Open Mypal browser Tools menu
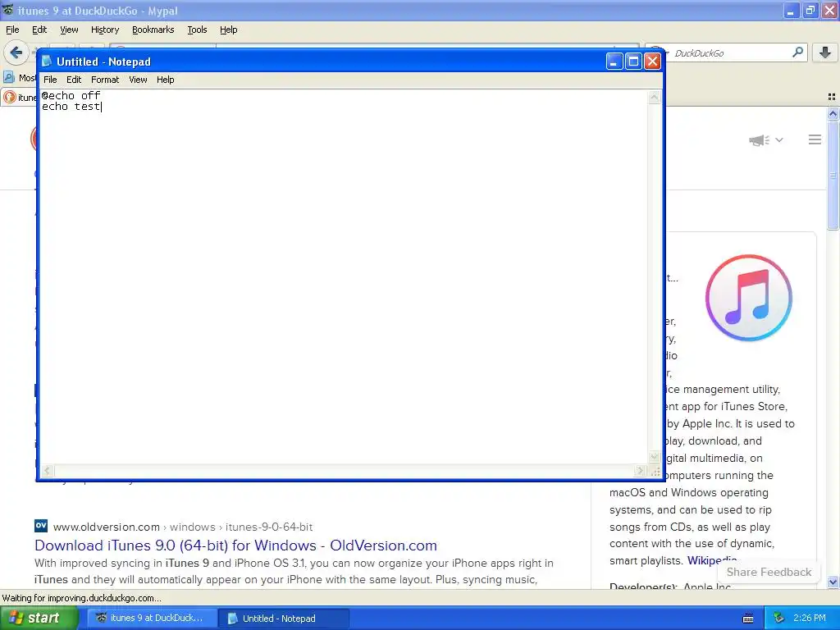840x630 pixels. click(197, 30)
